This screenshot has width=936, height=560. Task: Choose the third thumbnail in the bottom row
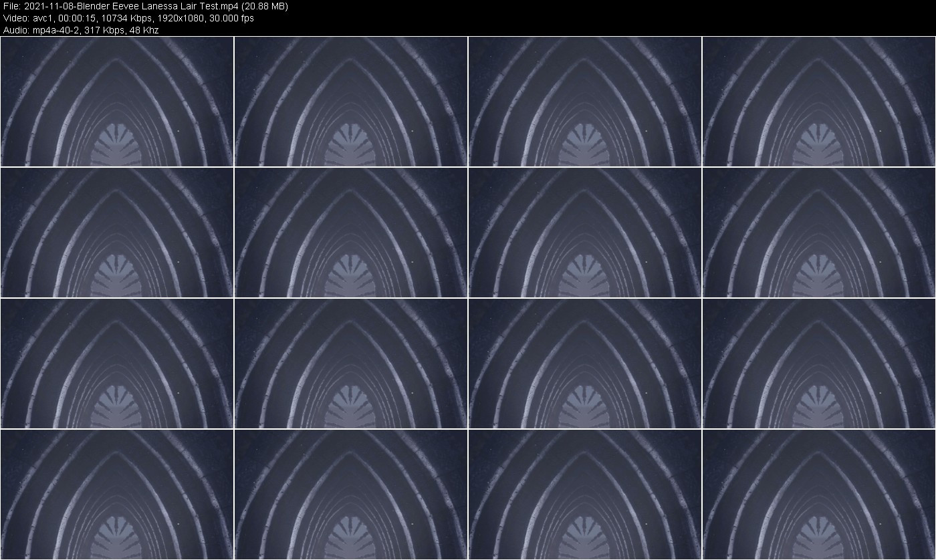click(x=585, y=494)
